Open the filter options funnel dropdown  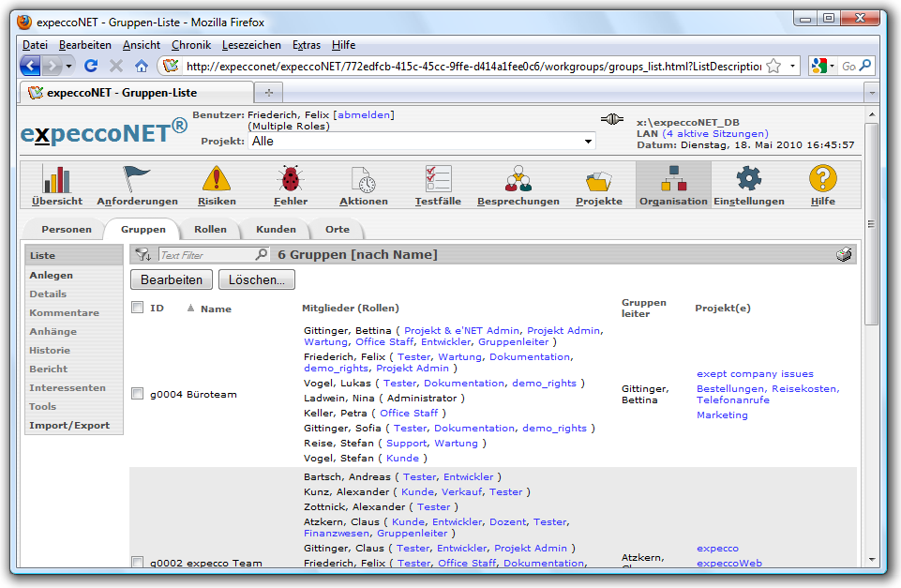[143, 255]
